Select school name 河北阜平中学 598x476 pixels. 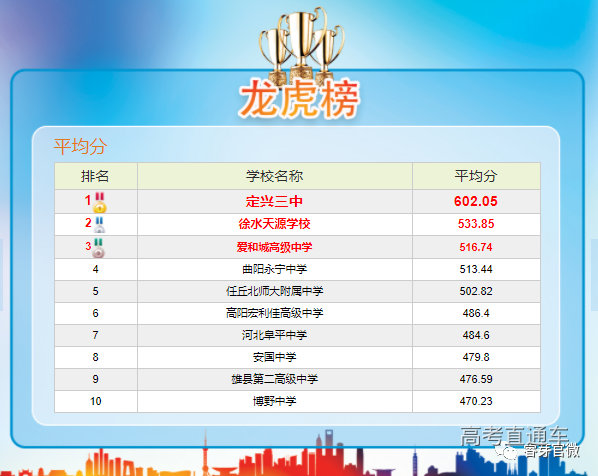coord(275,335)
